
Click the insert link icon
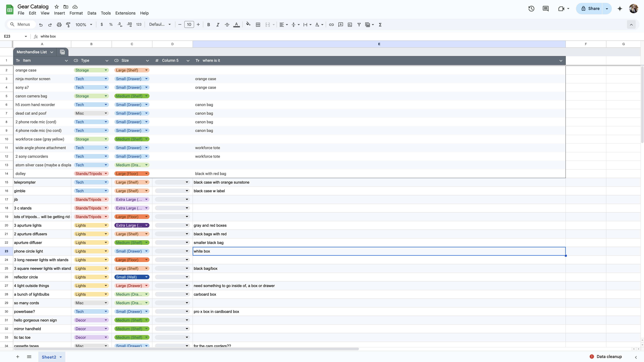(331, 24)
